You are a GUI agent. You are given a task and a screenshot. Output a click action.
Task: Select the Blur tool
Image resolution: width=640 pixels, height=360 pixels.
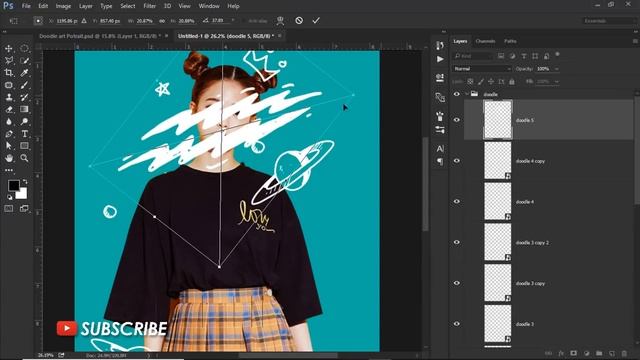pos(9,122)
